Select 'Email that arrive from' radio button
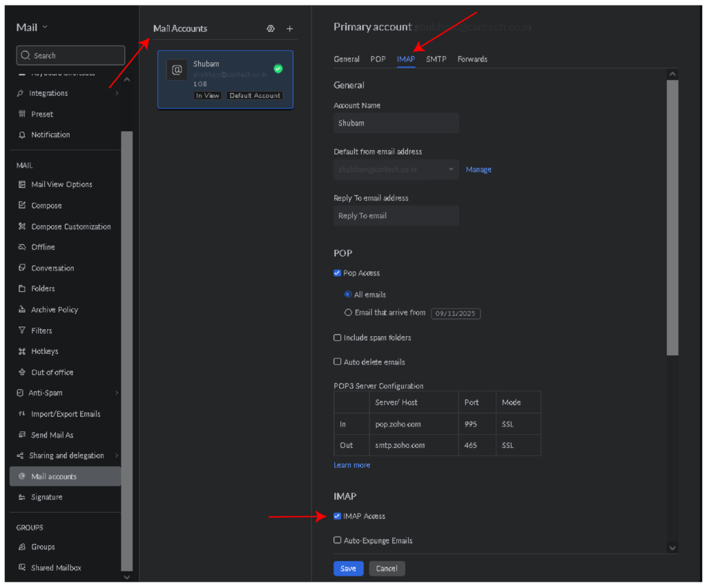 pos(348,313)
